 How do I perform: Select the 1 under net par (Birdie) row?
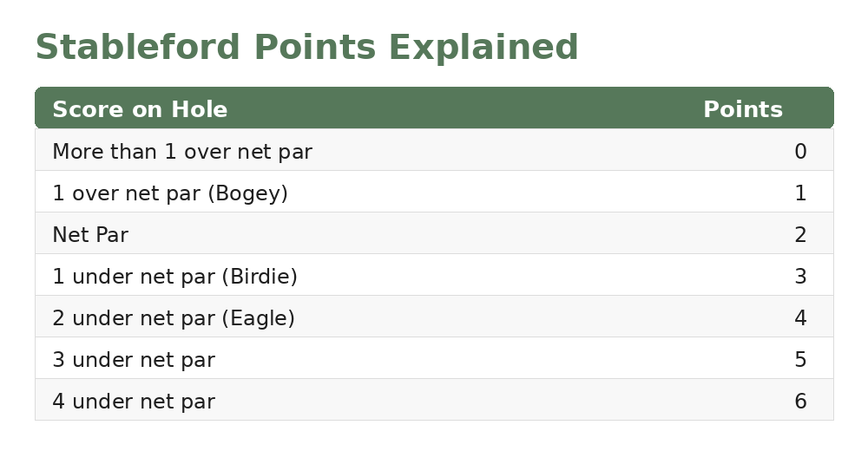click(434, 275)
